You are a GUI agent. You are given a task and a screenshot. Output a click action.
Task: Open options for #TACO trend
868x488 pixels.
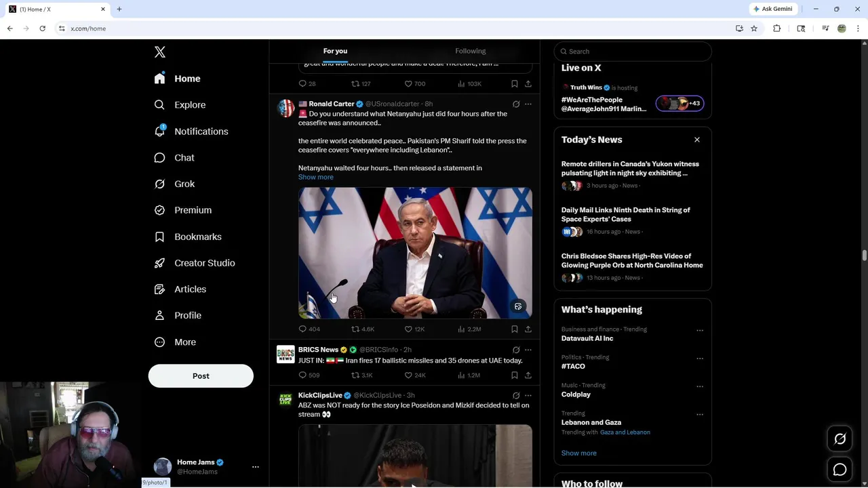pyautogui.click(x=700, y=359)
